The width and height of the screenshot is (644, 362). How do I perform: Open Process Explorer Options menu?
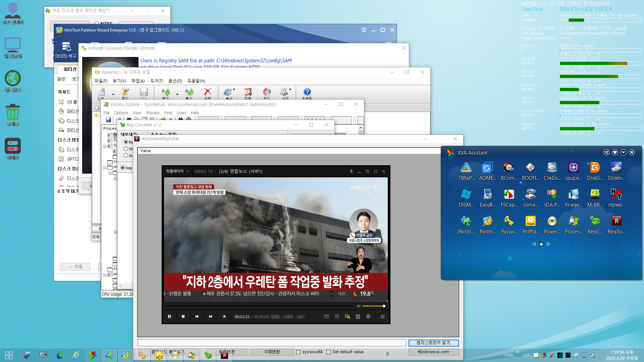(x=121, y=113)
